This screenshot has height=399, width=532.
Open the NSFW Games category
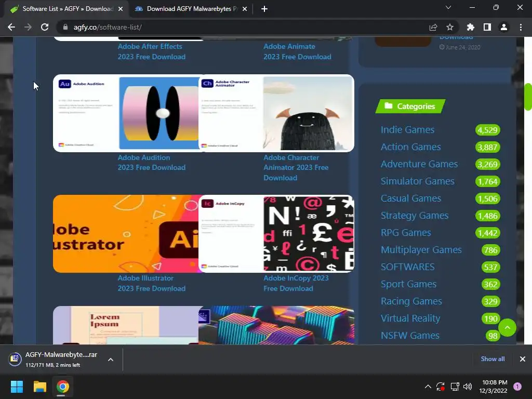[410, 335]
